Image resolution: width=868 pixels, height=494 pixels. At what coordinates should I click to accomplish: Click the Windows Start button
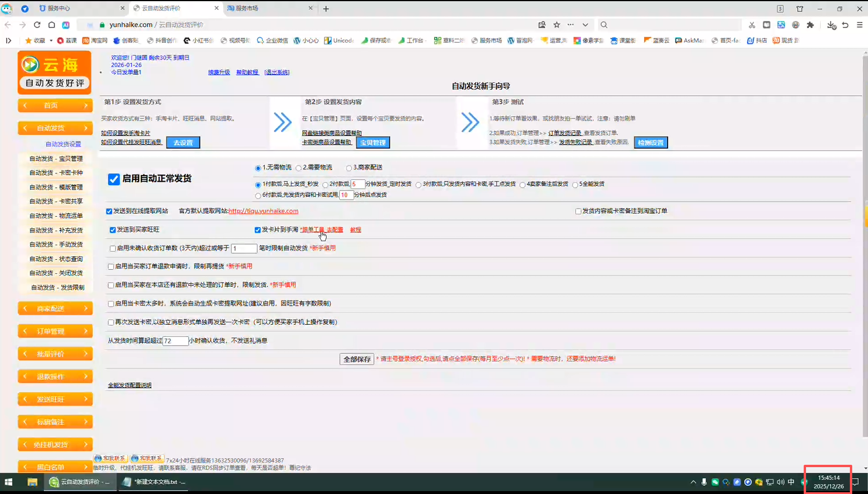tap(9, 482)
